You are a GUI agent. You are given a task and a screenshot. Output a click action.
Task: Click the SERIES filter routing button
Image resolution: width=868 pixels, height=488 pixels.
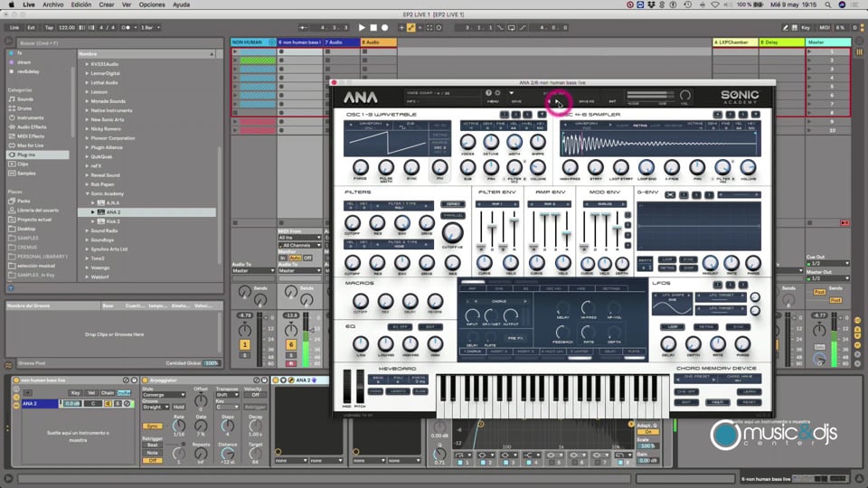[x=453, y=204]
